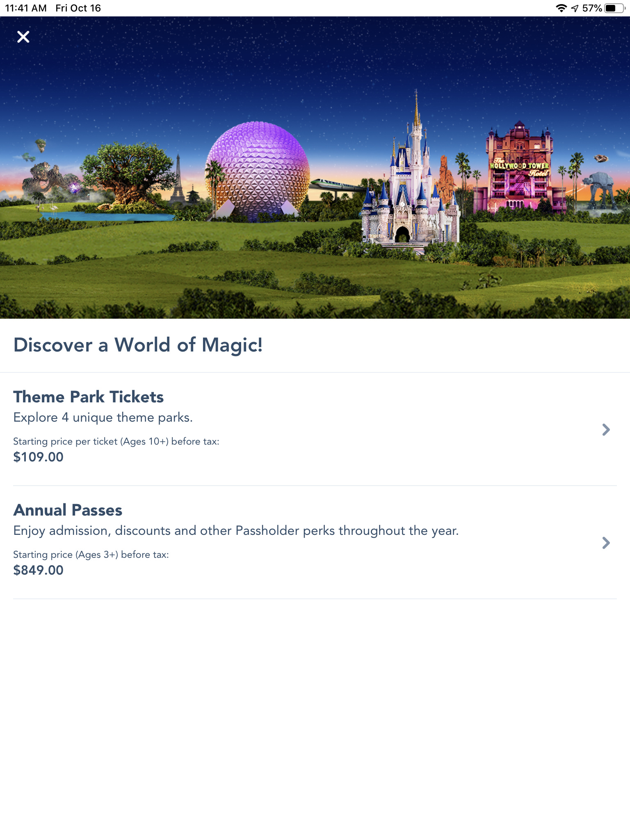Open the Theme Park Tickets option
The width and height of the screenshot is (630, 840).
point(89,397)
